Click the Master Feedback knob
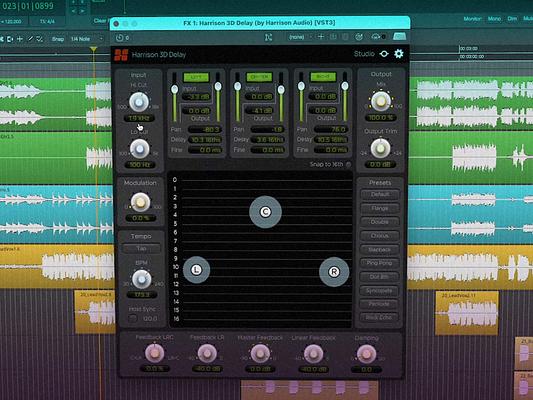This screenshot has height=400, width=533. point(260,353)
